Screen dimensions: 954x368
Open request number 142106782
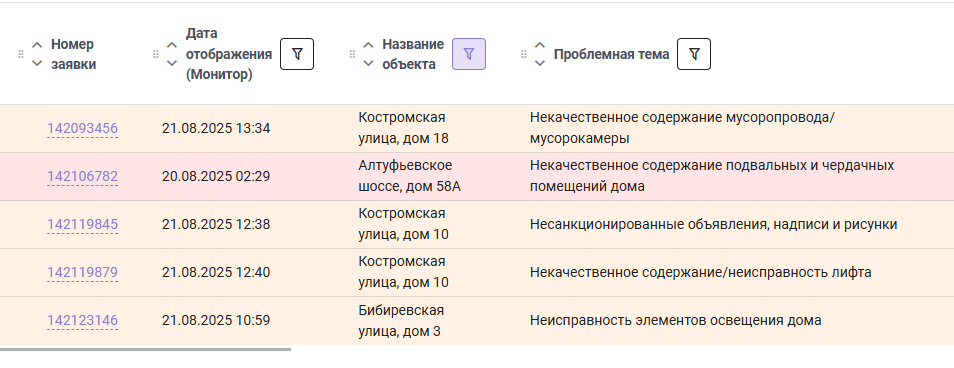click(x=83, y=177)
